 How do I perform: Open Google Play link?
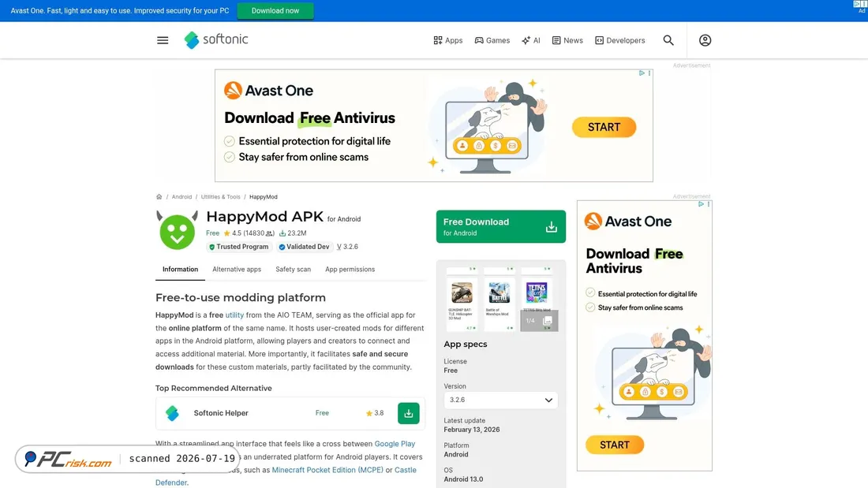[395, 444]
